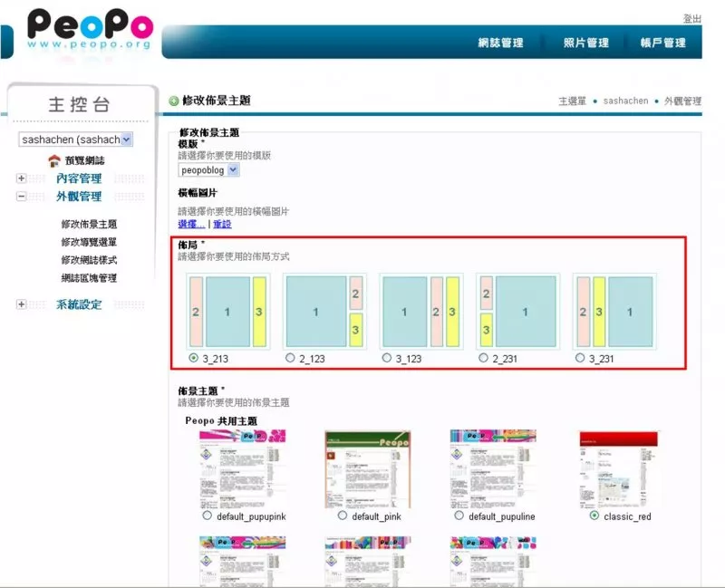Open the sashachen blog selector dropdown
Image resolution: width=725 pixels, height=588 pixels.
coord(126,140)
